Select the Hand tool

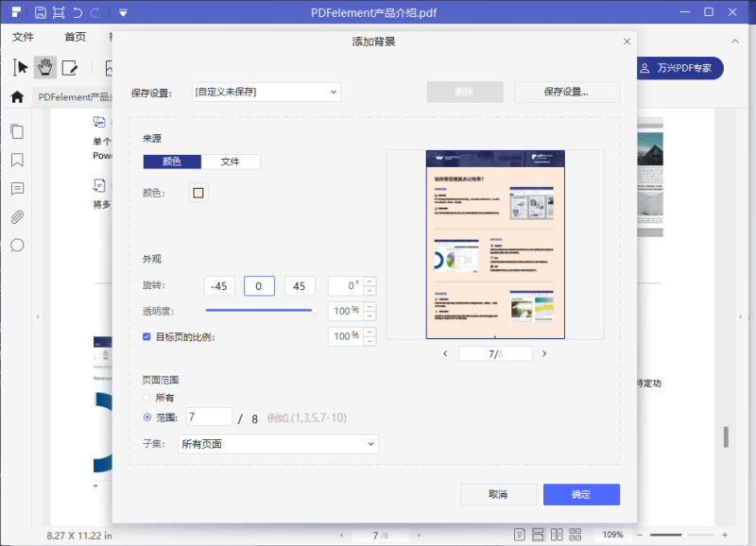click(x=44, y=67)
